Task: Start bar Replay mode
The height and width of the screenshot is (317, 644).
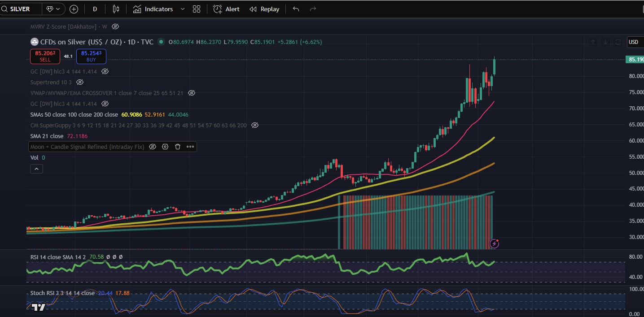Action: pyautogui.click(x=264, y=9)
